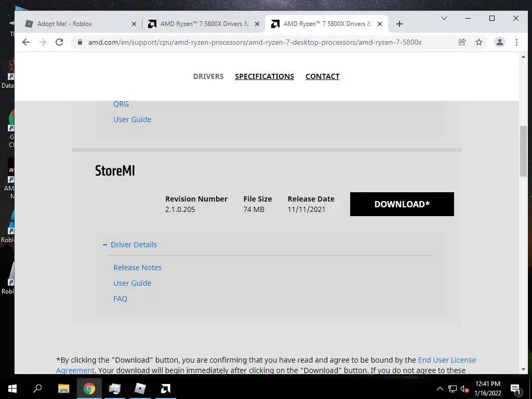This screenshot has width=532, height=399.
Task: Close the active AMD Ryzen tab
Action: 380,24
